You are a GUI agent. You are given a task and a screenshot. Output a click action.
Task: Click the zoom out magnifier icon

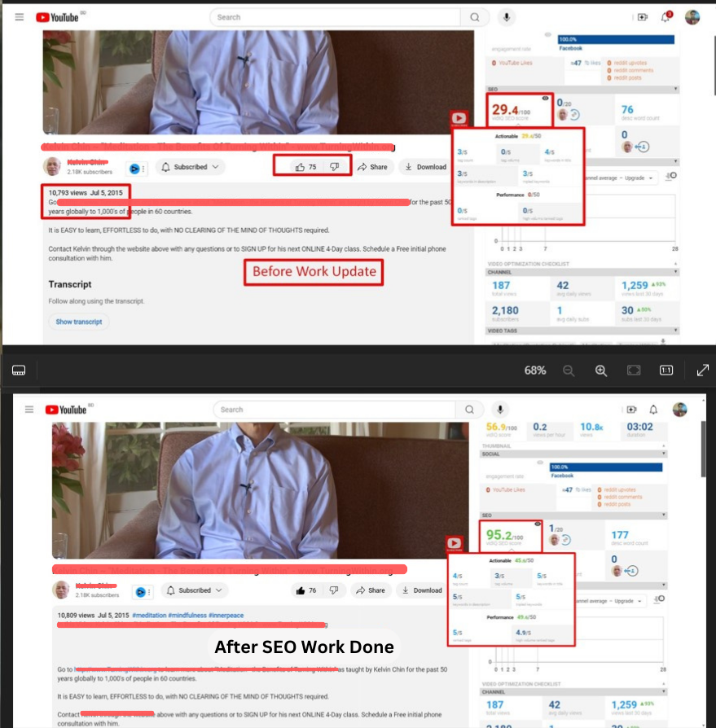click(569, 370)
